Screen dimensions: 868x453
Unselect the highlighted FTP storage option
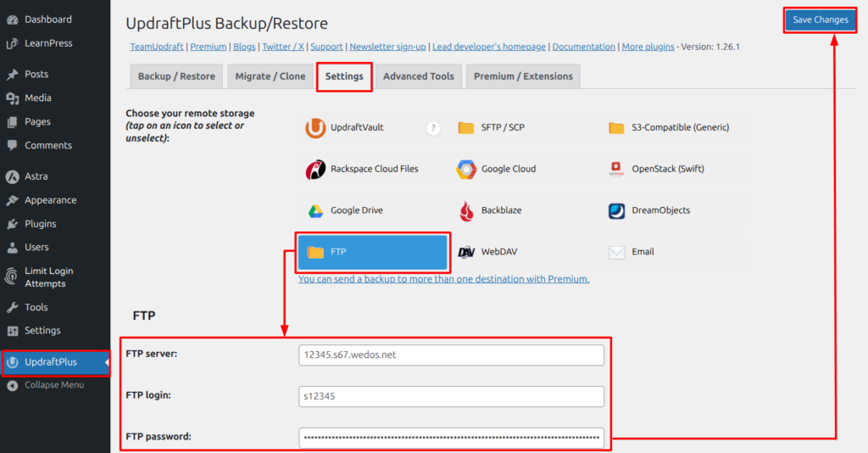point(373,252)
